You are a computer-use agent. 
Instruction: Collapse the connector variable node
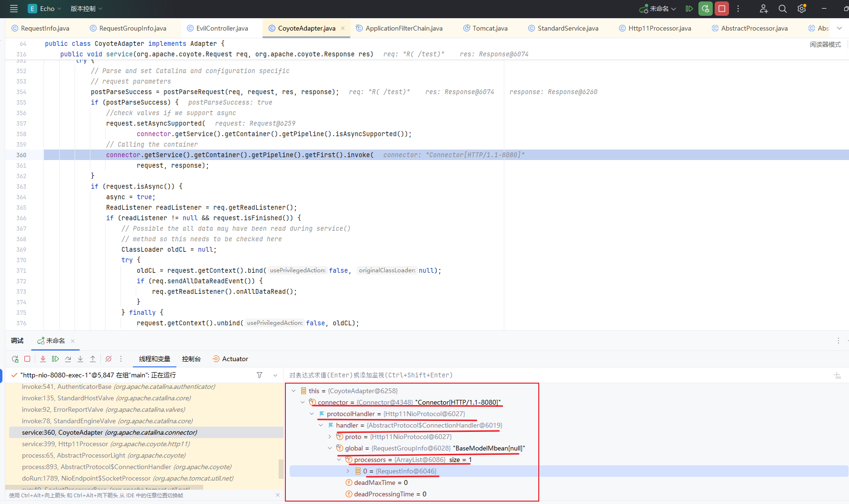303,402
